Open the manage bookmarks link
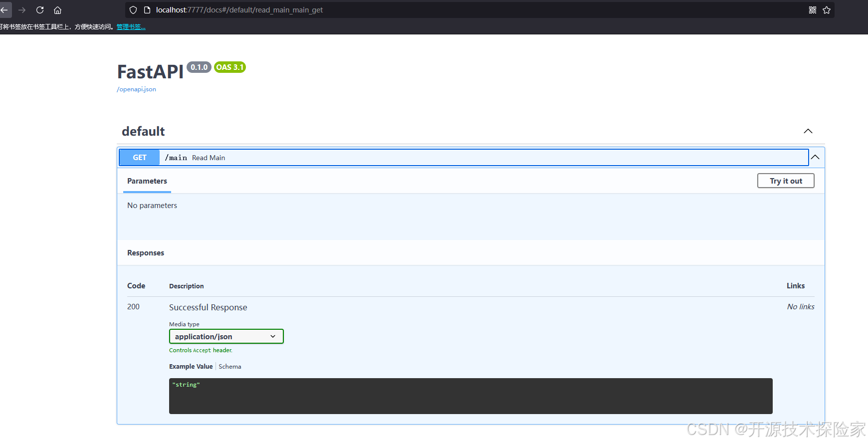Viewport: 868px width, 444px height. point(131,27)
